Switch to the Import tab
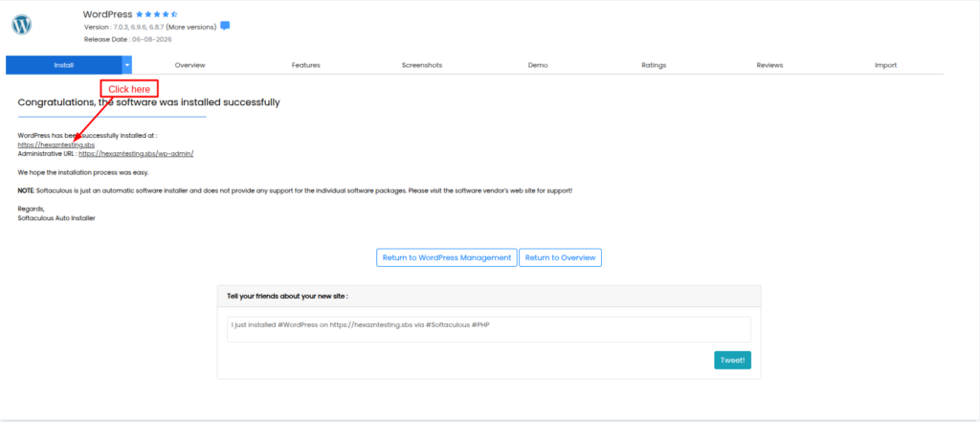 [885, 65]
